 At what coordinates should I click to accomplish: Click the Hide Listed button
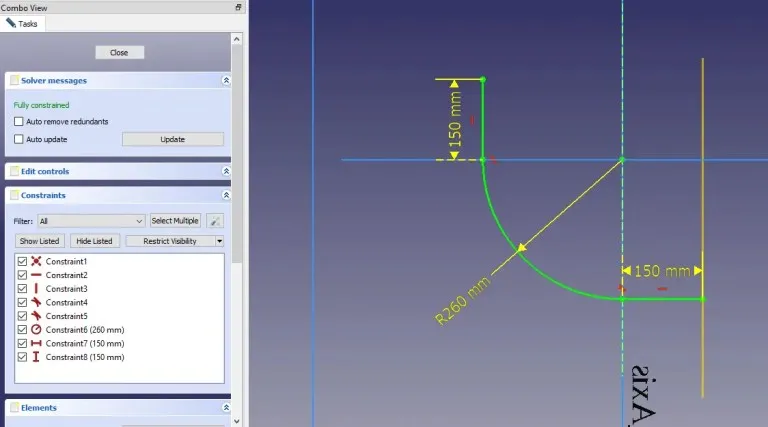point(95,241)
